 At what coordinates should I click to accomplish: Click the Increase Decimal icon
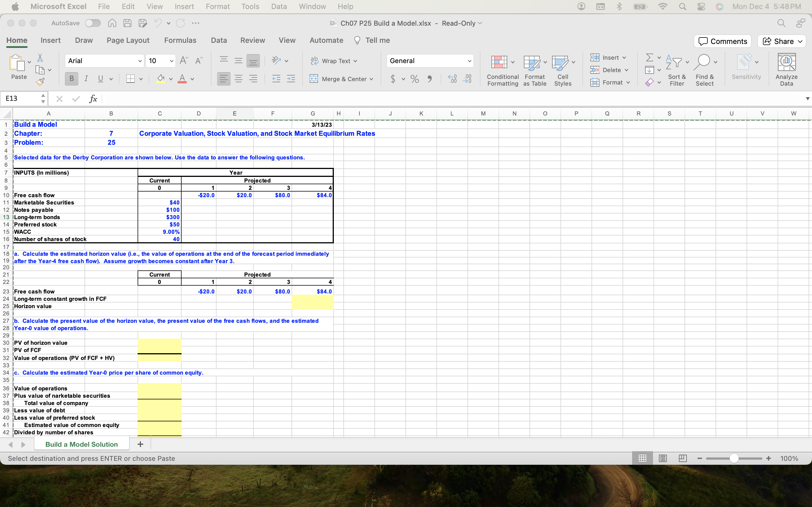coord(452,79)
